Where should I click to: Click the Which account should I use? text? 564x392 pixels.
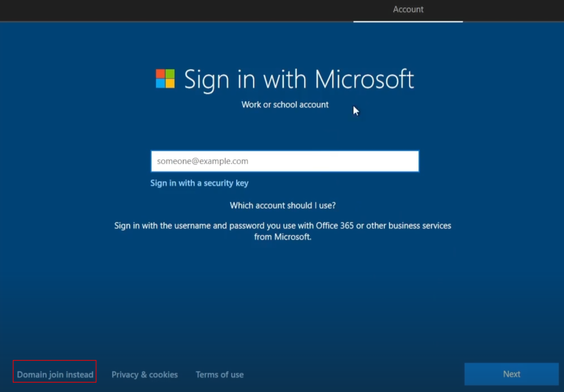click(282, 205)
